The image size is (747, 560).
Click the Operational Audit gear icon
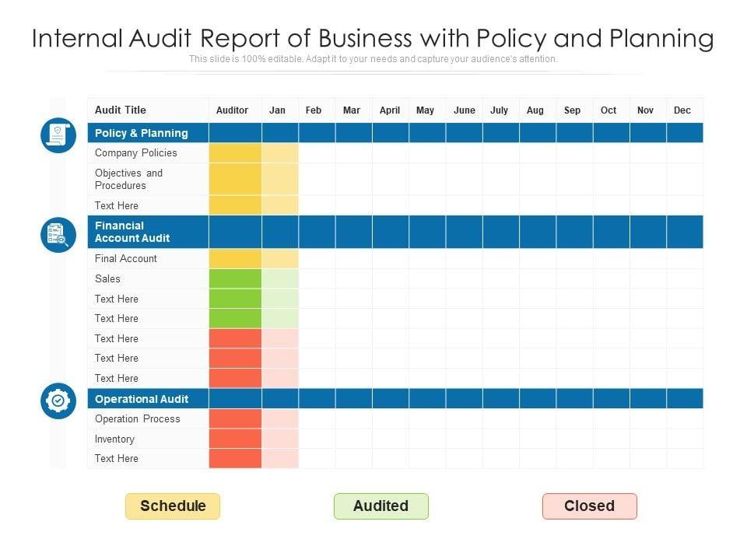[x=58, y=401]
